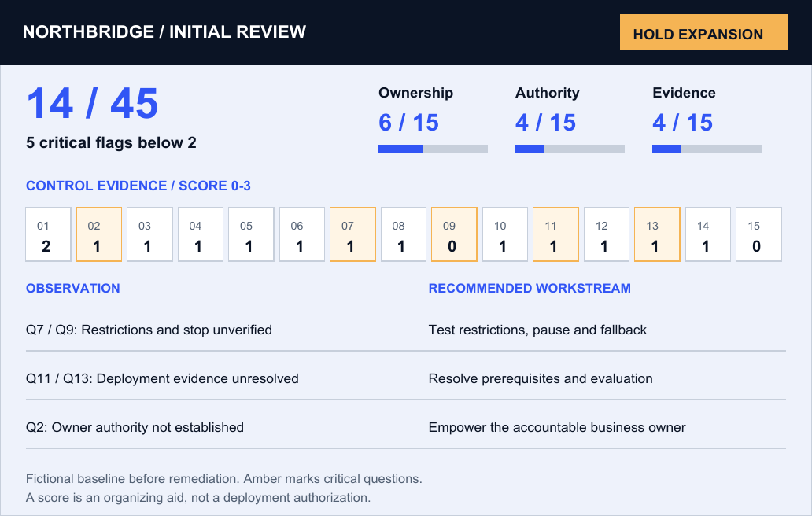The image size is (812, 516).
Task: Select 'Q7 / Q9: Restrictions and stop unverified'
Action: [149, 330]
